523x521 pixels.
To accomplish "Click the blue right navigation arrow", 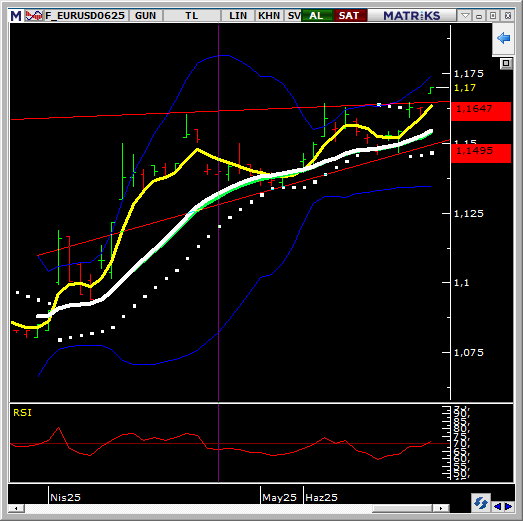I will click(509, 506).
